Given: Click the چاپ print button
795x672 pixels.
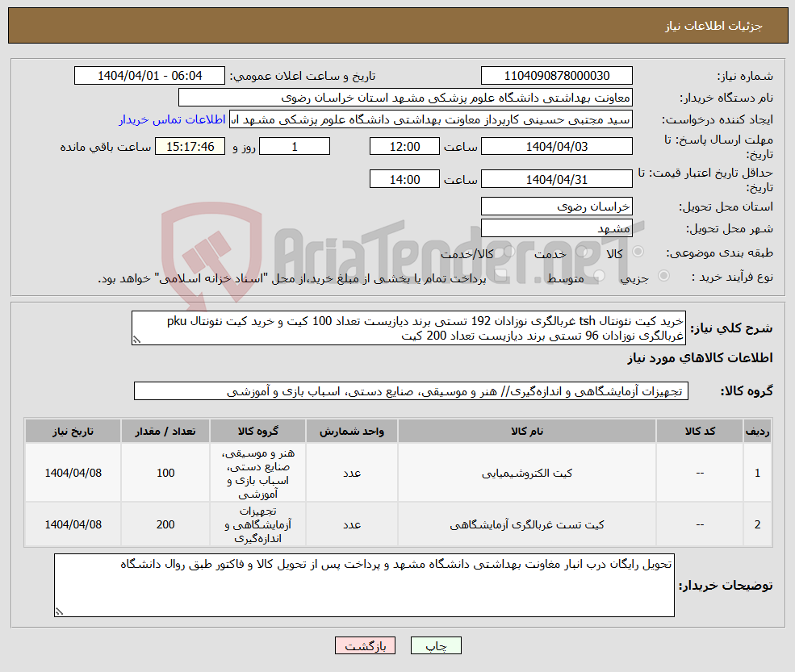Looking at the screenshot, I should click(436, 645).
